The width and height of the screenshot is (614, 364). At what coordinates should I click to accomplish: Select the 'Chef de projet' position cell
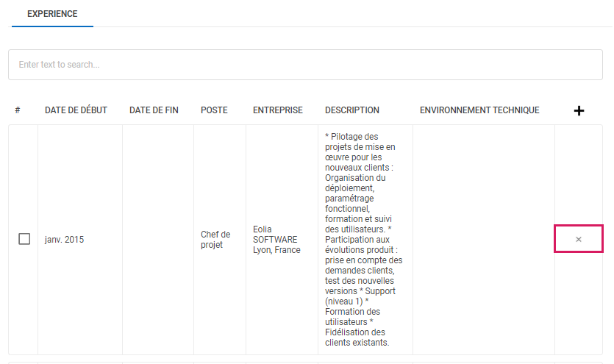click(215, 240)
